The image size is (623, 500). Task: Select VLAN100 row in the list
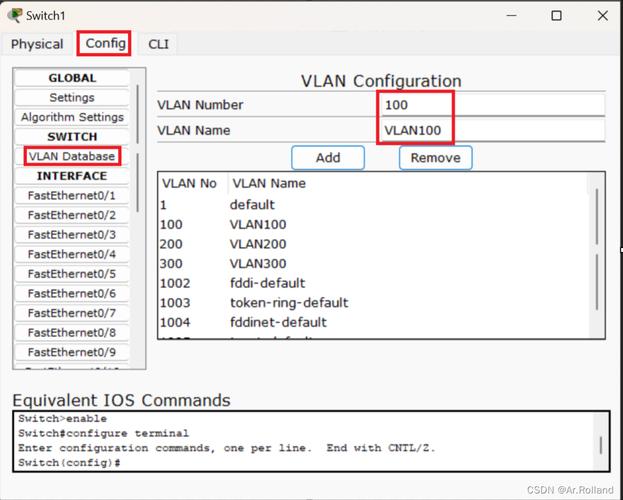coord(373,225)
